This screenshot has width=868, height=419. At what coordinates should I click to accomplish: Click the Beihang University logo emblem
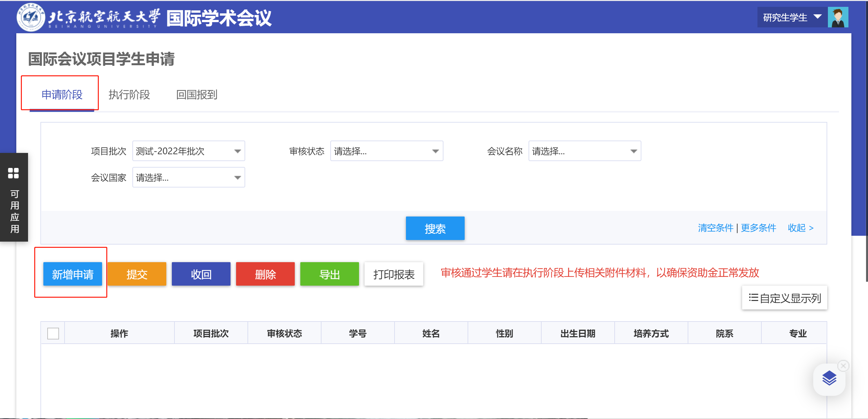point(31,17)
